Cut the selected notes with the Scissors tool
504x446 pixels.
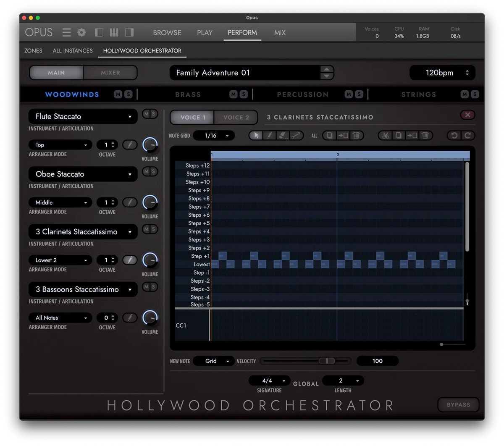click(386, 135)
